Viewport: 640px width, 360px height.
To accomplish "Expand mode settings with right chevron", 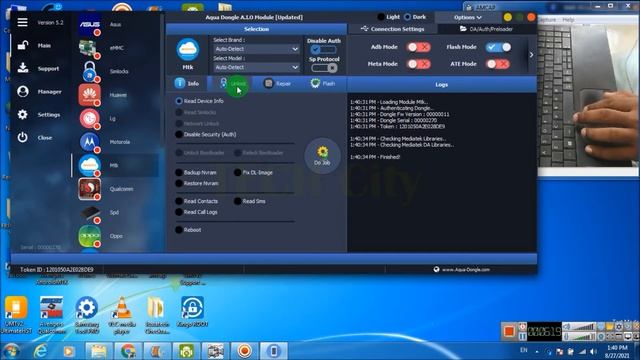I will pos(531,55).
